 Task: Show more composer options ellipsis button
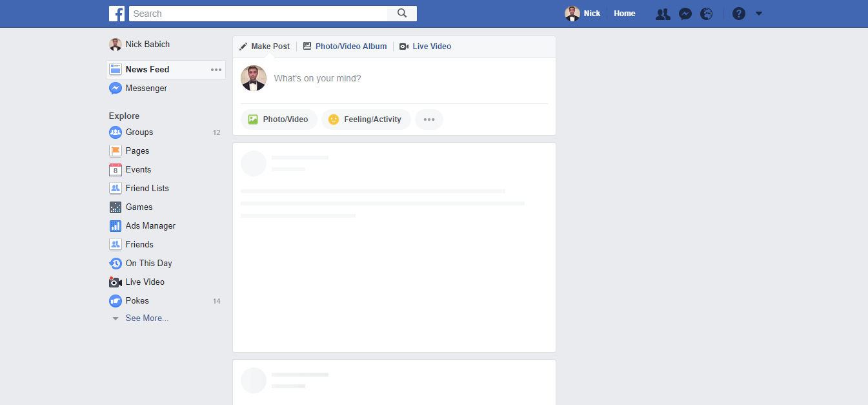pos(429,119)
